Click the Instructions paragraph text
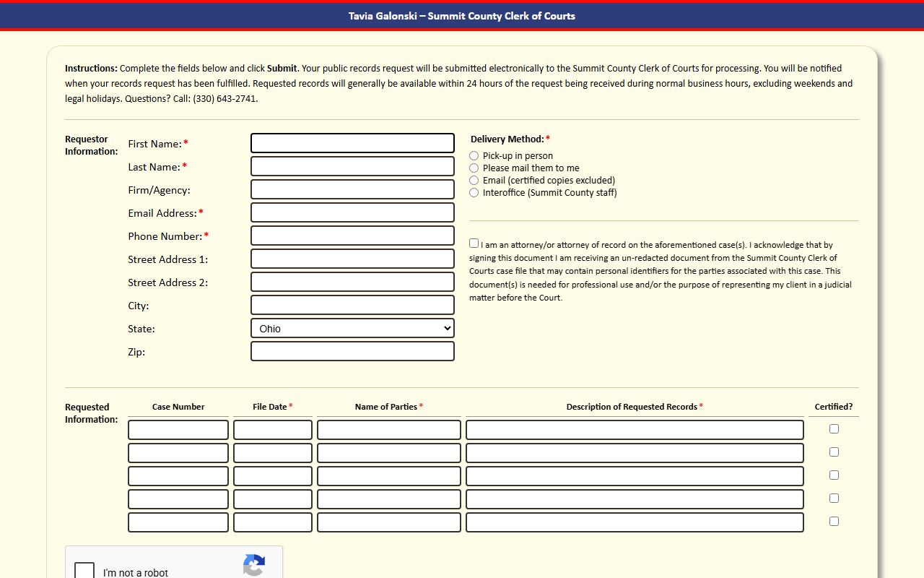 coord(459,83)
